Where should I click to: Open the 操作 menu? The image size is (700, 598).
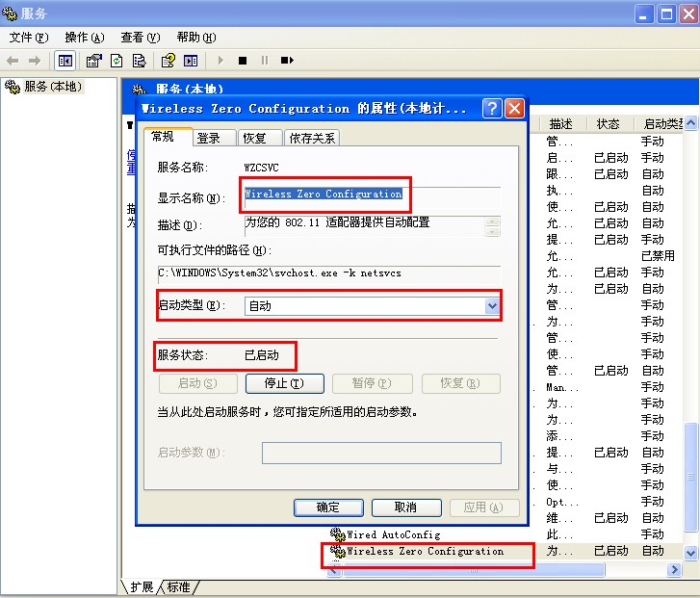pos(84,38)
